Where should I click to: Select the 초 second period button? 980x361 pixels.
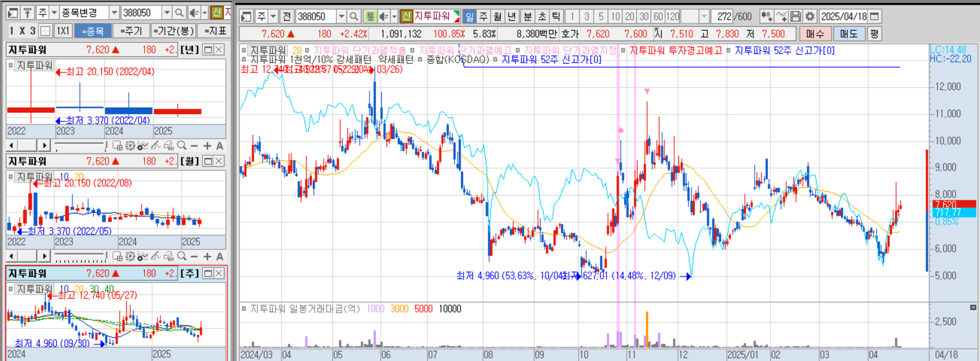click(x=542, y=17)
